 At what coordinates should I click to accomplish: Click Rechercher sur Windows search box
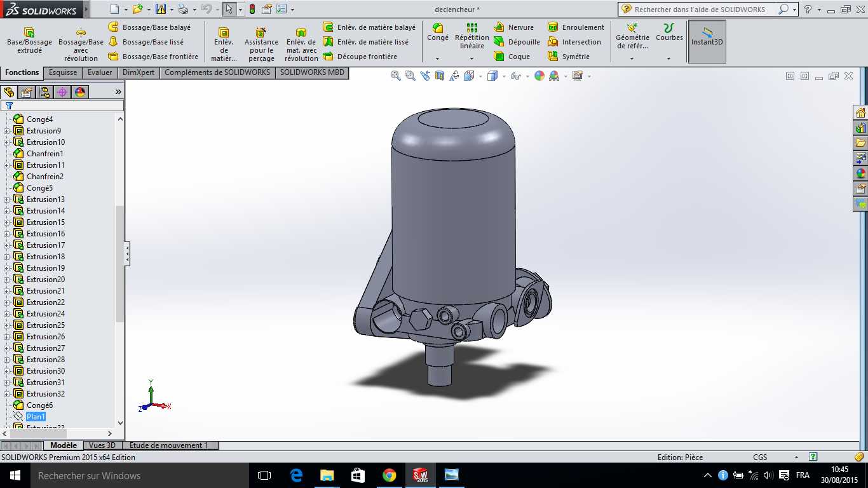coord(139,475)
